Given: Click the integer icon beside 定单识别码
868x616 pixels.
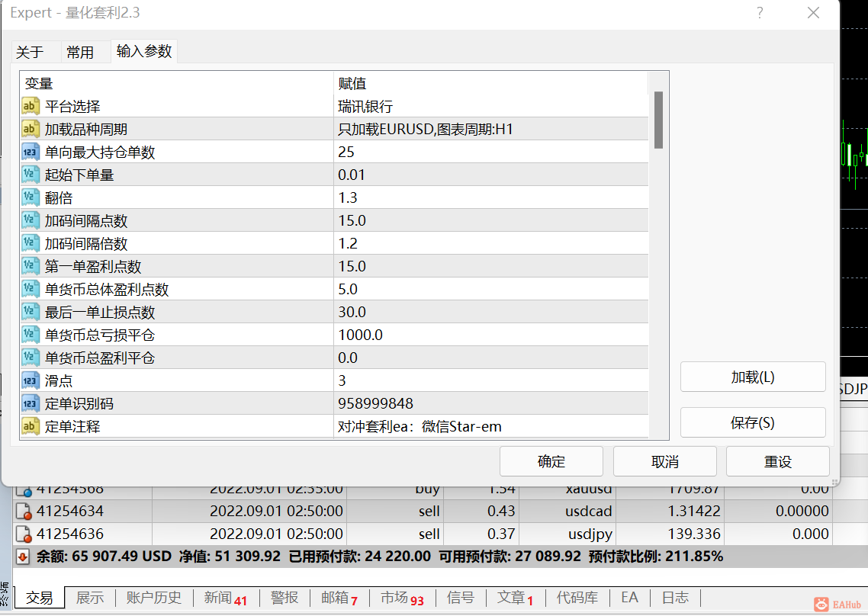Looking at the screenshot, I should tap(31, 403).
